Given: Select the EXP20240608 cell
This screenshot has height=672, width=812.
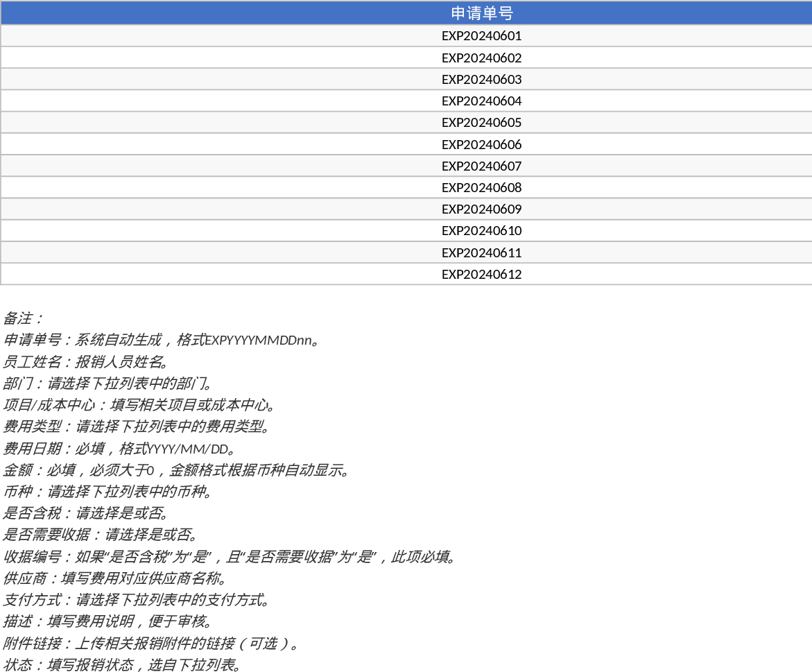Looking at the screenshot, I should [481, 187].
